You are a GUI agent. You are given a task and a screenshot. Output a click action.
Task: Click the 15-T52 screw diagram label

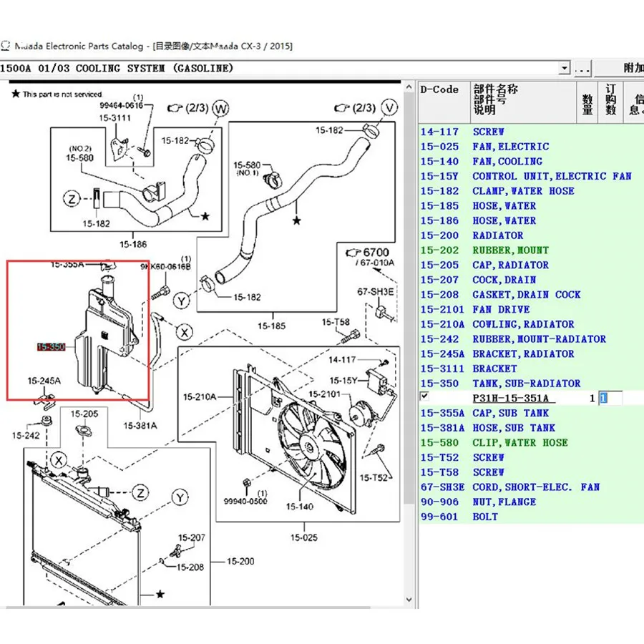pyautogui.click(x=374, y=478)
